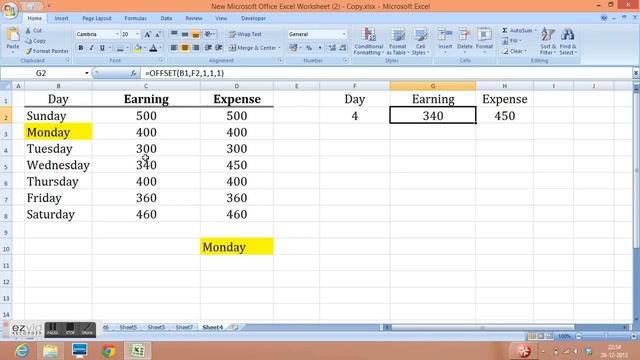
Task: Switch to the Data tab
Action: (x=166, y=18)
